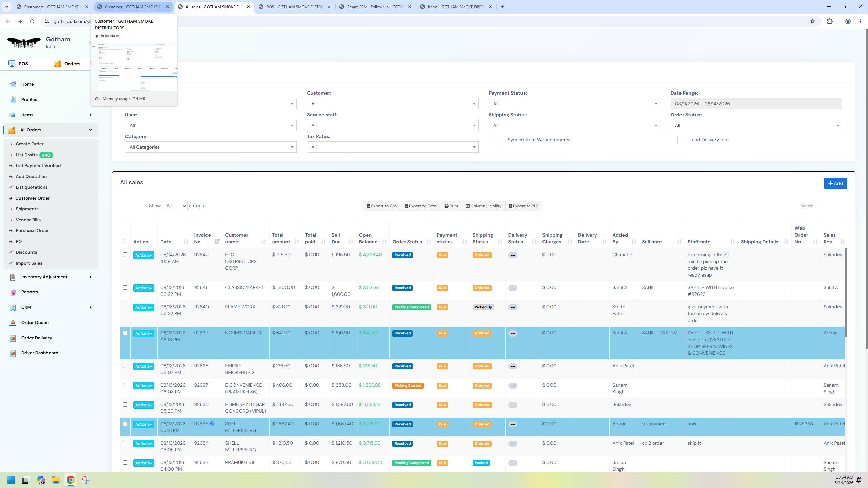The image size is (868, 488).
Task: Open the Payment Status dropdown
Action: (574, 104)
